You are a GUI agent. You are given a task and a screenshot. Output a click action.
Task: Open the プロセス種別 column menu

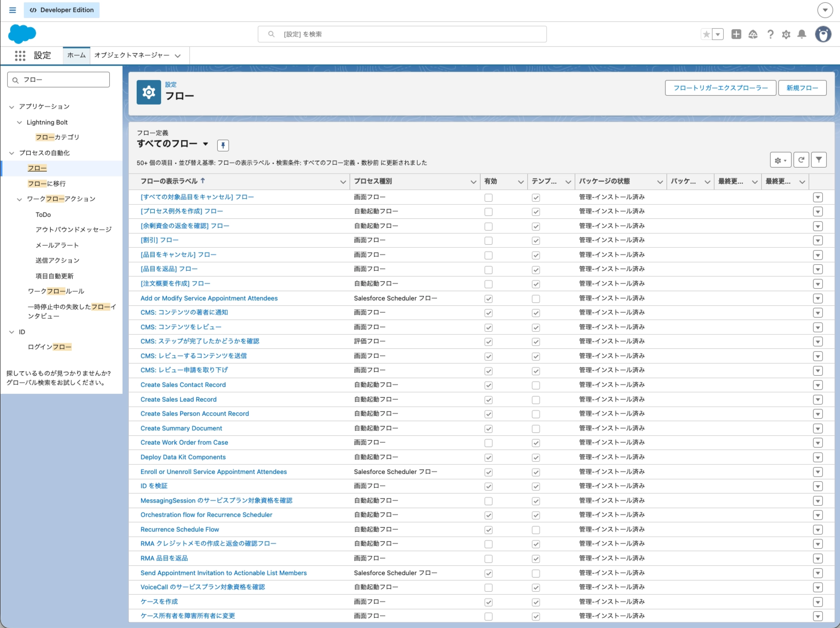tap(473, 182)
